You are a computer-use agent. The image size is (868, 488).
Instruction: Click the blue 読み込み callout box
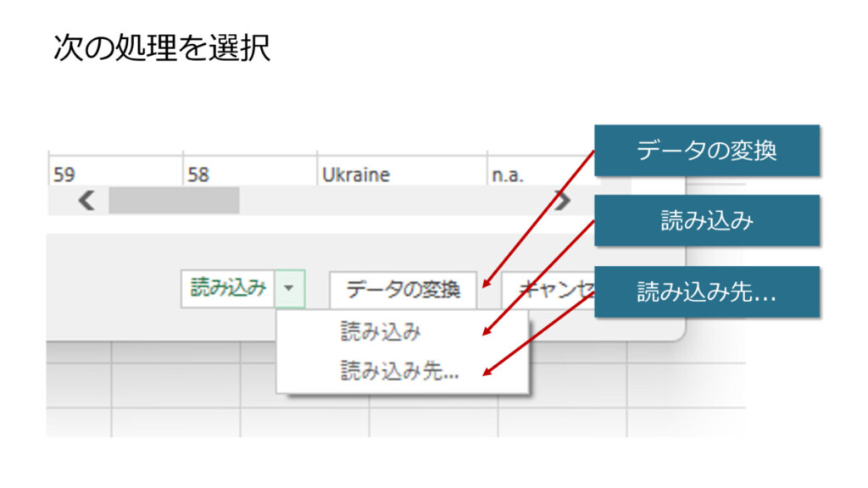click(x=707, y=221)
